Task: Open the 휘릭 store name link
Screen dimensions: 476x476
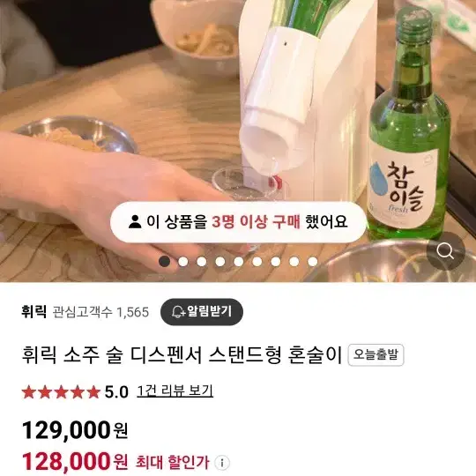Action: pyautogui.click(x=34, y=312)
